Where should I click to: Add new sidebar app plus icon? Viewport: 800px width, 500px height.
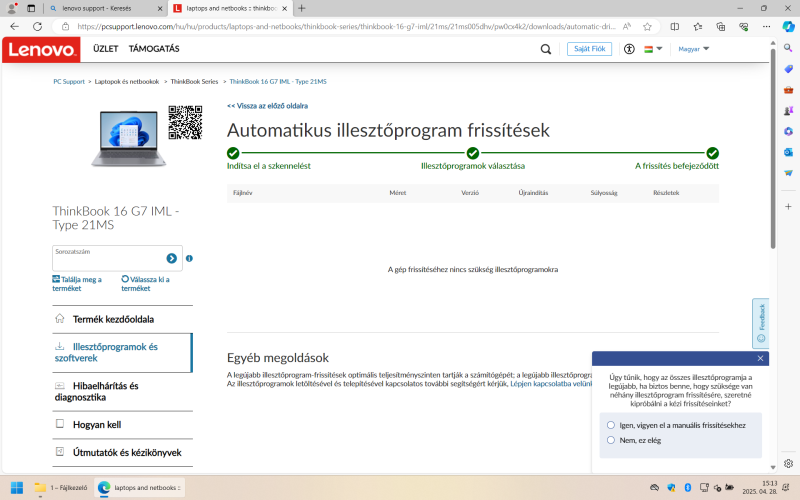click(788, 207)
